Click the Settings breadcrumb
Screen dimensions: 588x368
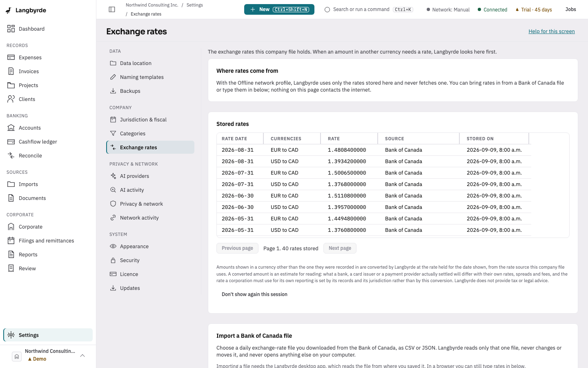tap(195, 5)
